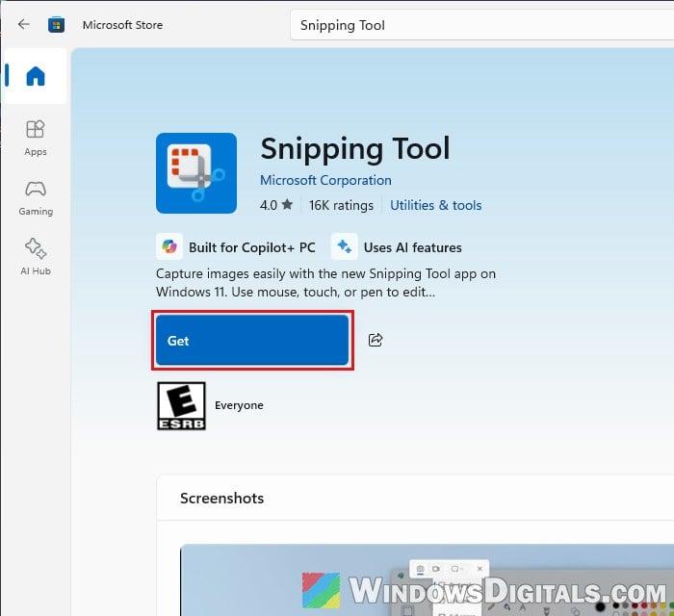Click the Everyone rating text
Screen dimensions: 674x616
click(x=239, y=405)
